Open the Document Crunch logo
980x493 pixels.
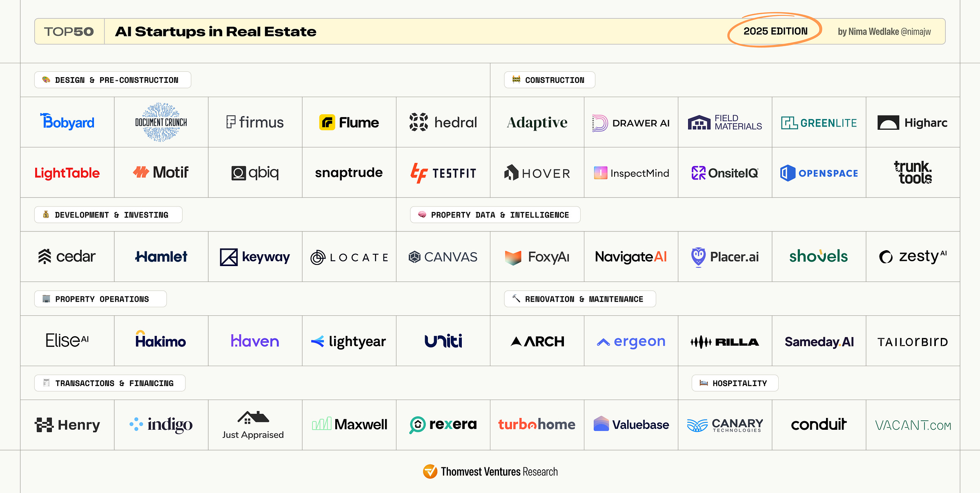(x=161, y=122)
